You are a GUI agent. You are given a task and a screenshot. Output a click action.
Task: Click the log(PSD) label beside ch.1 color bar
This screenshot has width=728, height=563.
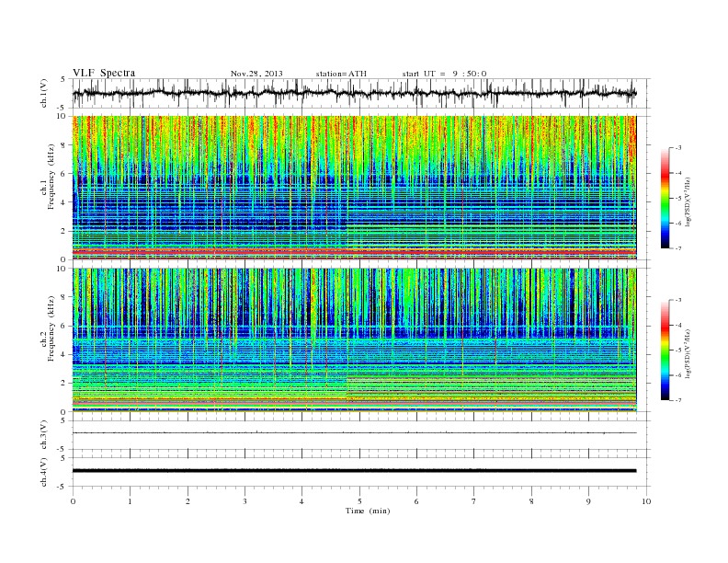(689, 201)
